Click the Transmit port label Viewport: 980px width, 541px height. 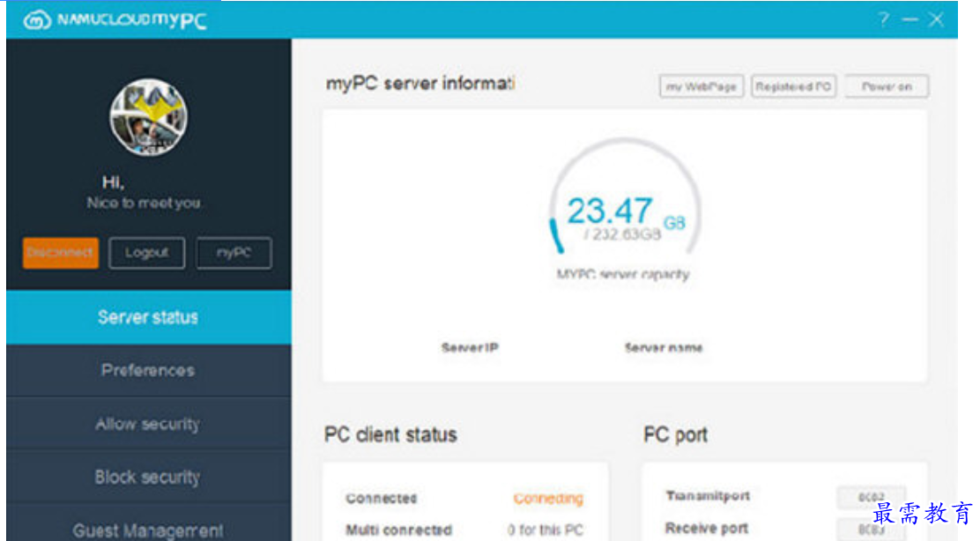708,496
